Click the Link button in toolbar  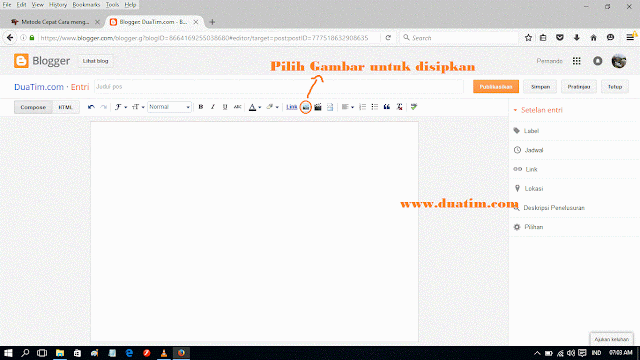[x=291, y=107]
